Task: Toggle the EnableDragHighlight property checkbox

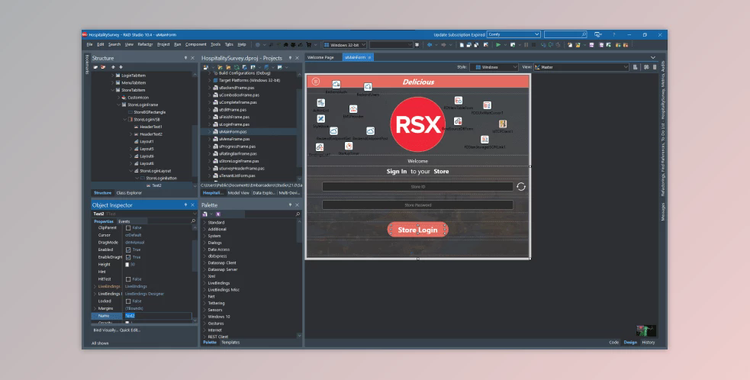Action: click(x=128, y=257)
